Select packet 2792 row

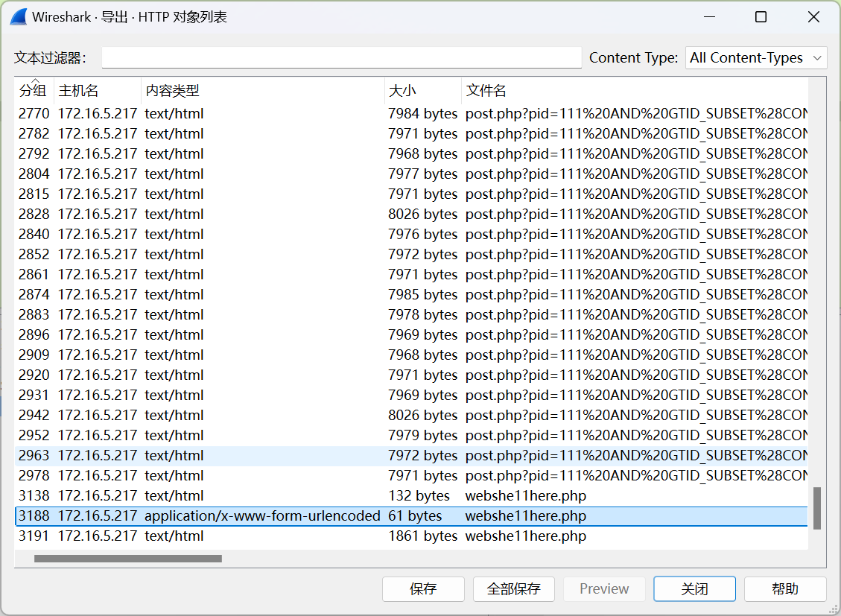pos(411,154)
